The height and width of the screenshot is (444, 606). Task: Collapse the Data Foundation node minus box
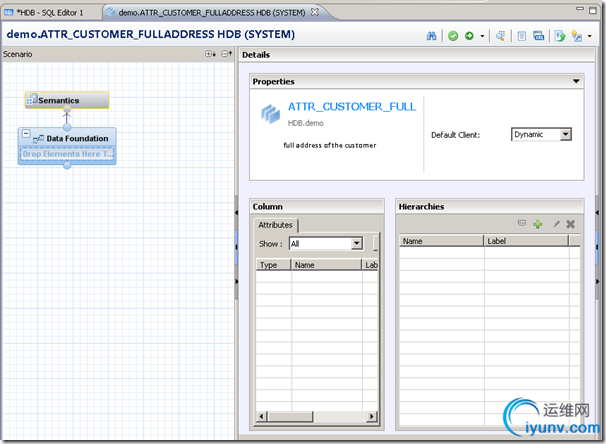coord(26,134)
